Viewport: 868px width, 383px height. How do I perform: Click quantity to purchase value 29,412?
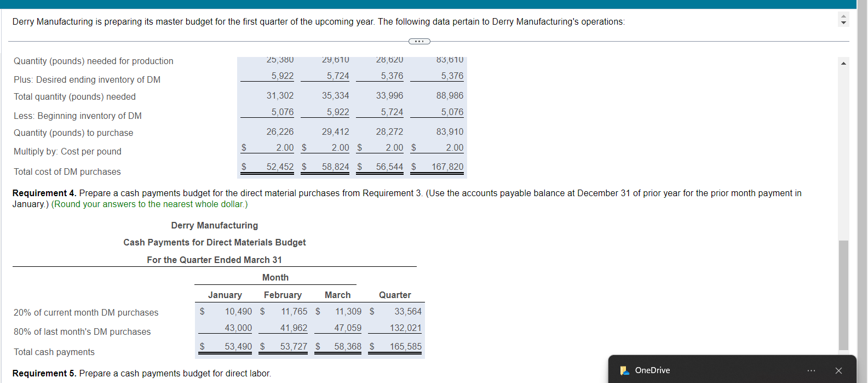point(336,132)
